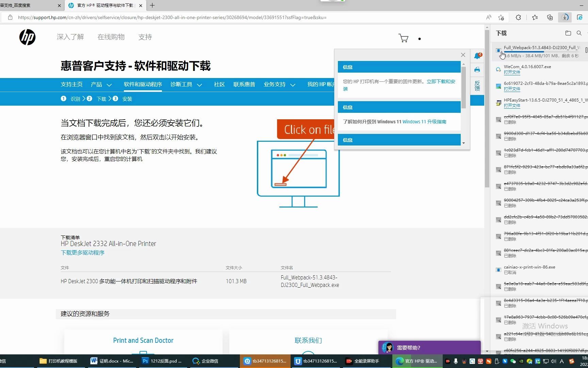Screen dimensions: 588x368
Task: Click the Read aloud icon in address bar
Action: coord(489,17)
